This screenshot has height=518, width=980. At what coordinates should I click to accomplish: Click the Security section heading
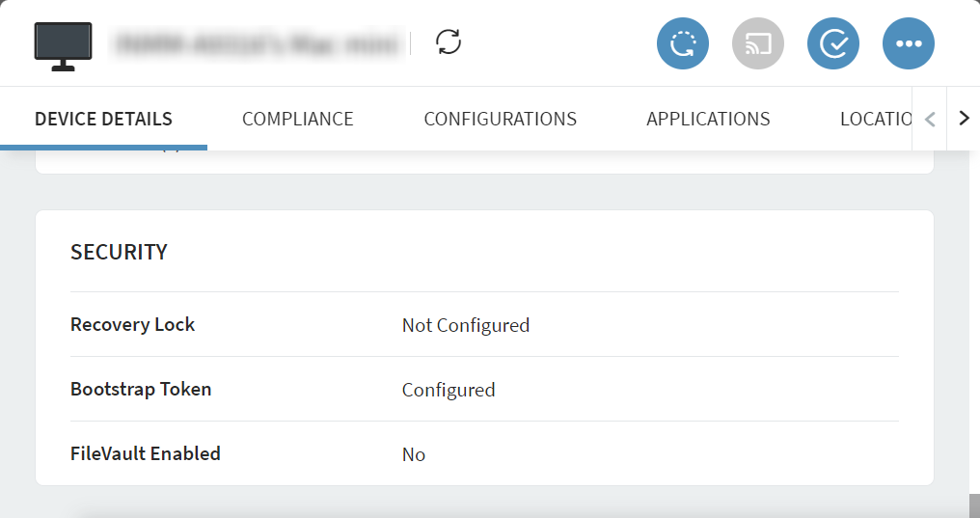119,252
